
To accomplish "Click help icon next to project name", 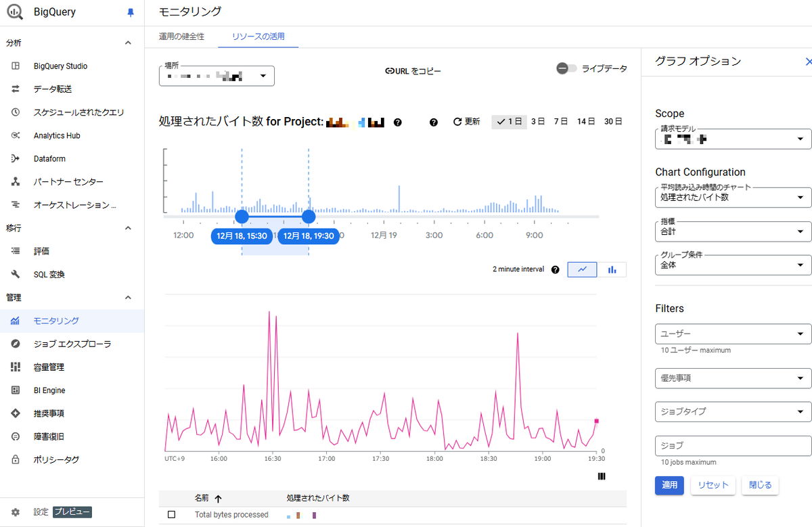I will 398,122.
